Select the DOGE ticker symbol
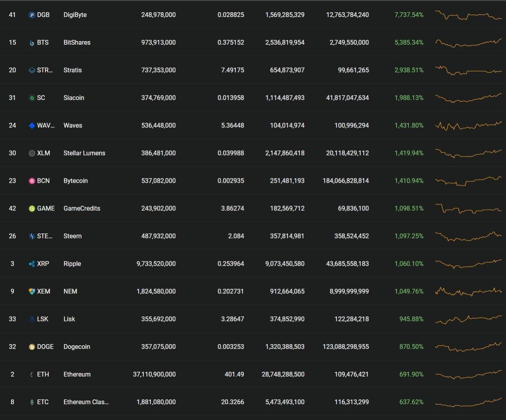The width and height of the screenshot is (506, 420). (x=45, y=346)
